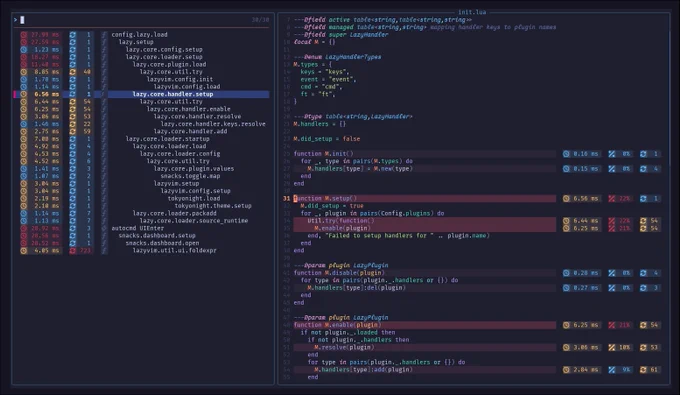
Task: Click the clock icon on config.lazy.load row
Action: pos(23,35)
